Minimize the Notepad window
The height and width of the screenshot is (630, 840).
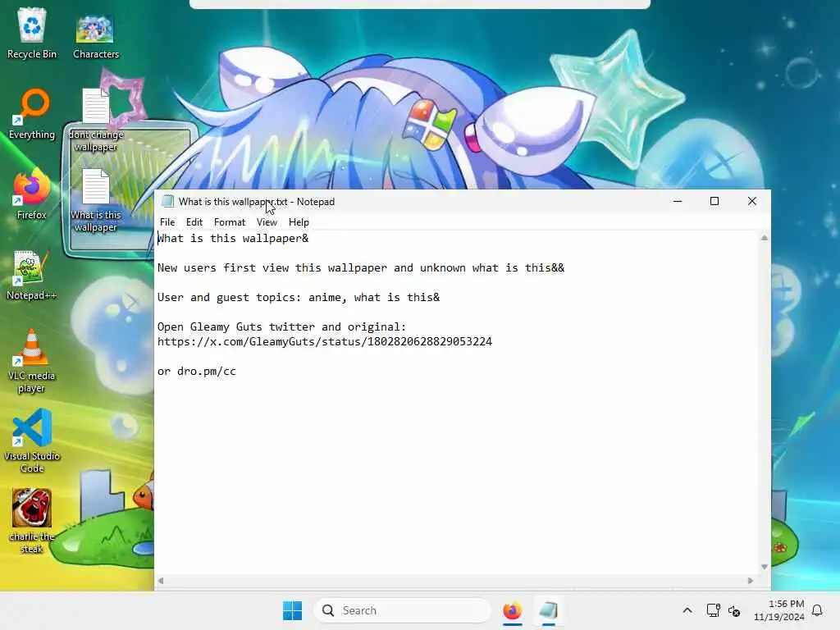click(678, 202)
